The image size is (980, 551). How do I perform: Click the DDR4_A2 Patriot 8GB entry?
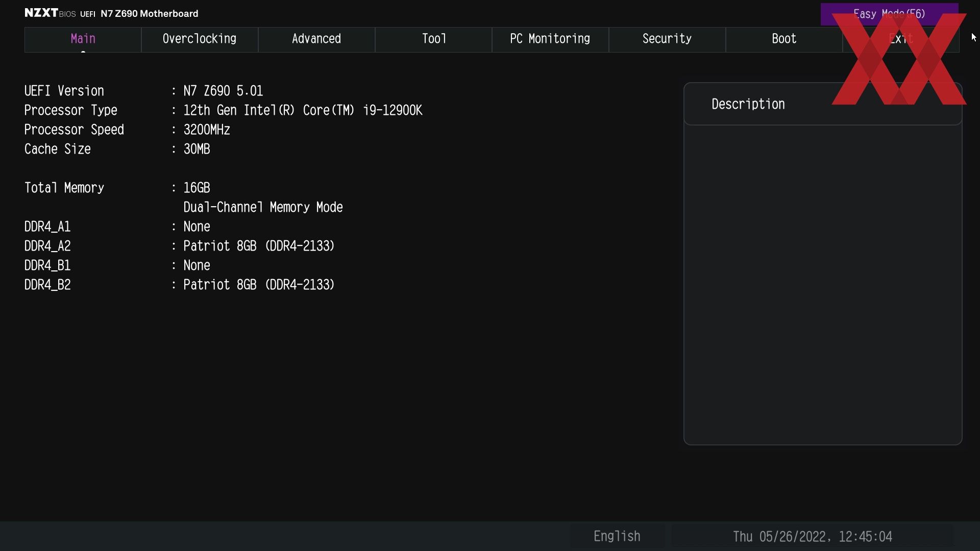[x=259, y=246]
